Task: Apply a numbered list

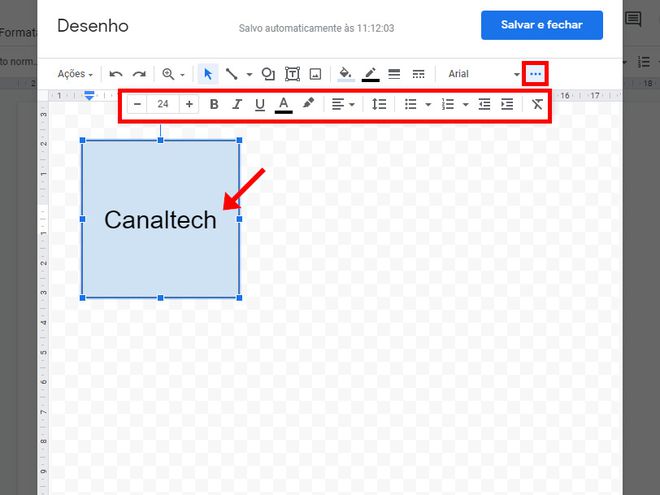Action: point(447,104)
